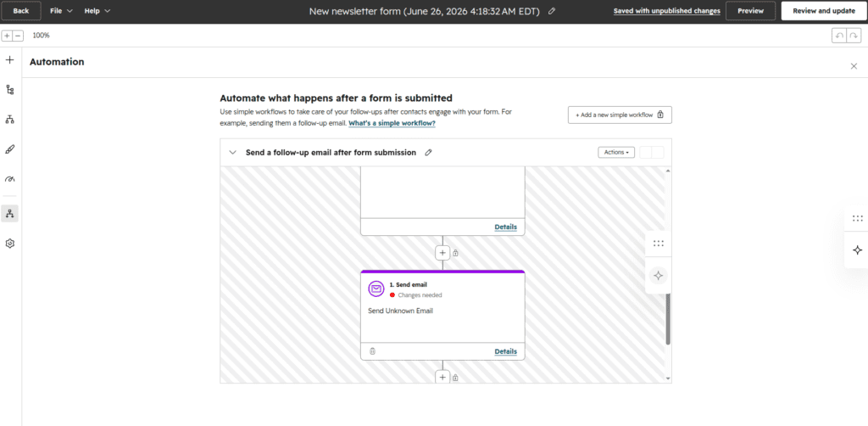Zoom in with the plus button
Screen dimensions: 868x426
(7, 36)
